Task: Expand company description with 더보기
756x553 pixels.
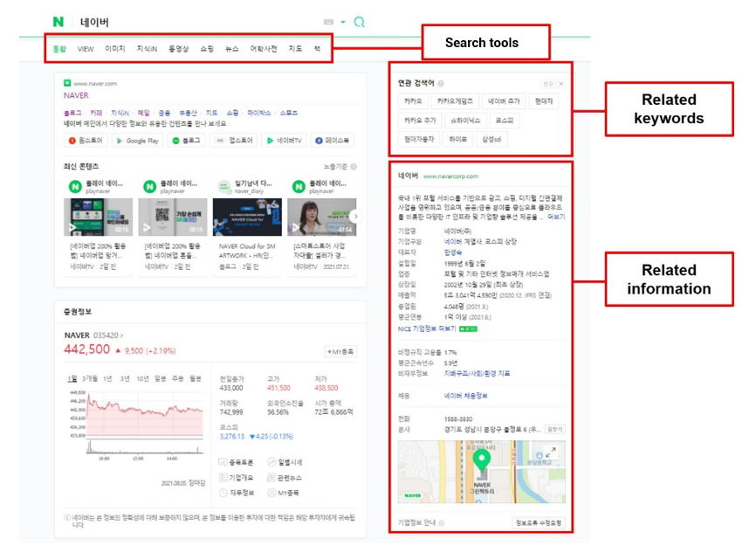Action: coord(556,218)
